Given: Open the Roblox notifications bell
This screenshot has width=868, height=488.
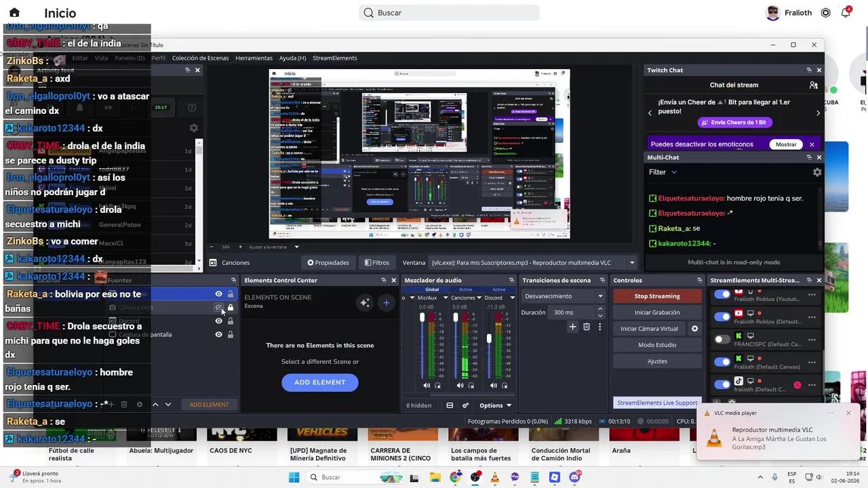Looking at the screenshot, I should (846, 13).
